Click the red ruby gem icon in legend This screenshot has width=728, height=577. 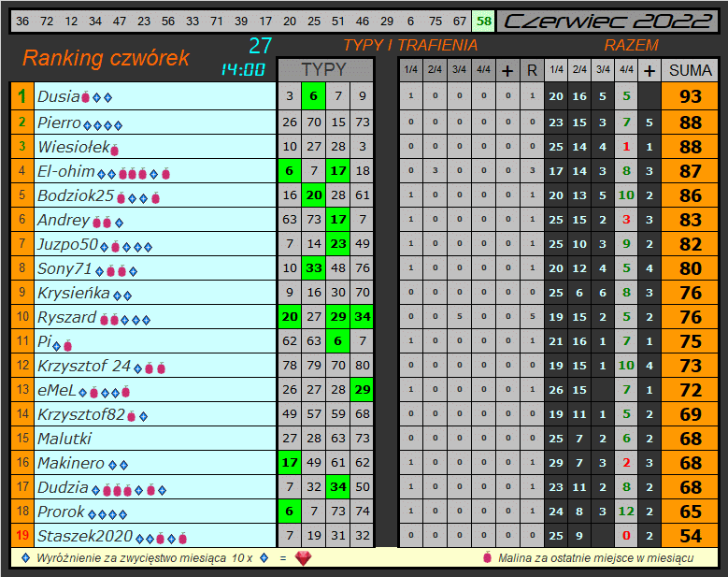303,558
